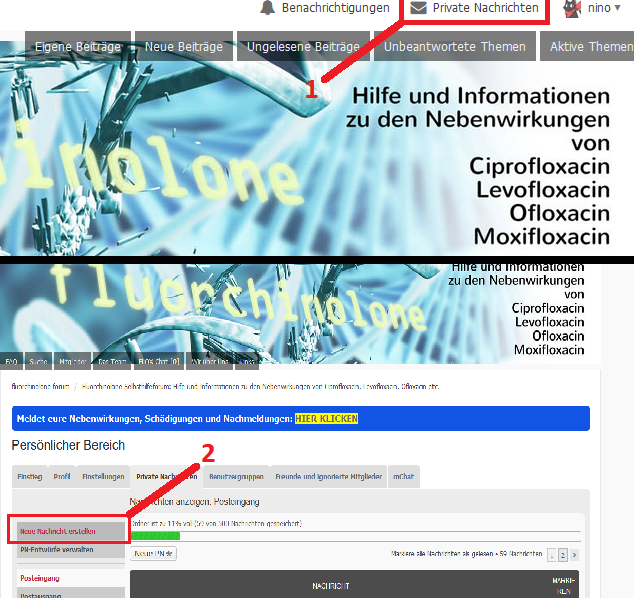Open Aktive Themen
Viewport: 634px width, 609px height.
coord(590,46)
